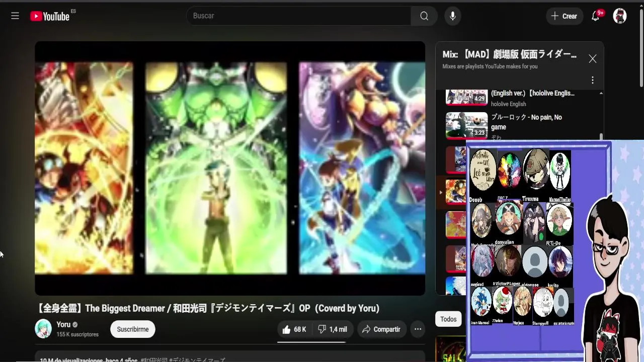
Task: Like the video (68 K)
Action: [295, 329]
